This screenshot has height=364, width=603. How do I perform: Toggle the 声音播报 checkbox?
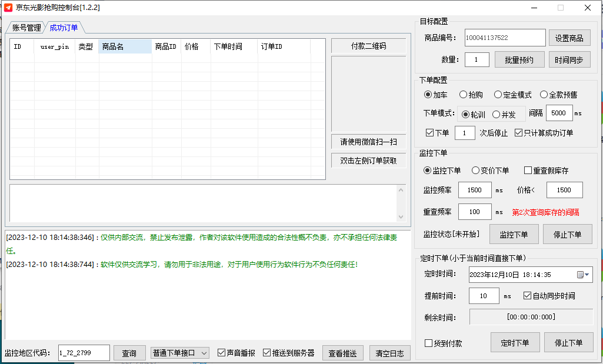click(222, 353)
